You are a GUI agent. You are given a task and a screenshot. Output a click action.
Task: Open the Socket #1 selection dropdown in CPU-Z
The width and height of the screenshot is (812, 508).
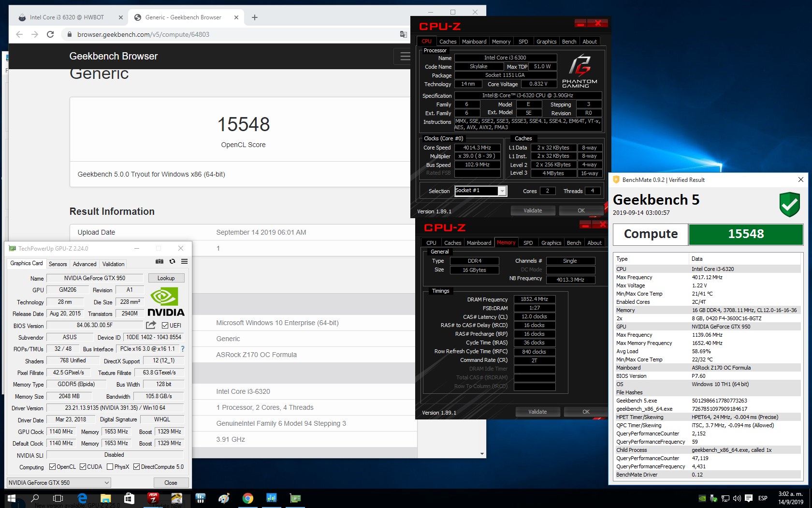(480, 191)
